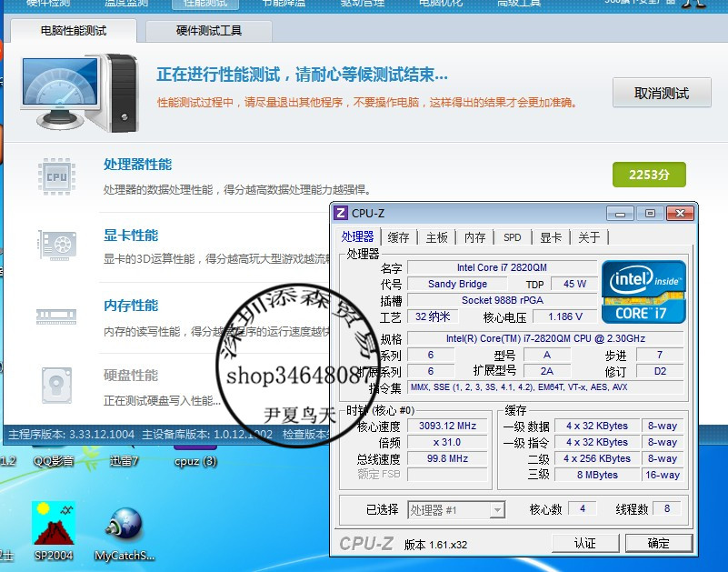728x572 pixels.
Task: Click the memory stick performance icon
Action: tap(56, 316)
